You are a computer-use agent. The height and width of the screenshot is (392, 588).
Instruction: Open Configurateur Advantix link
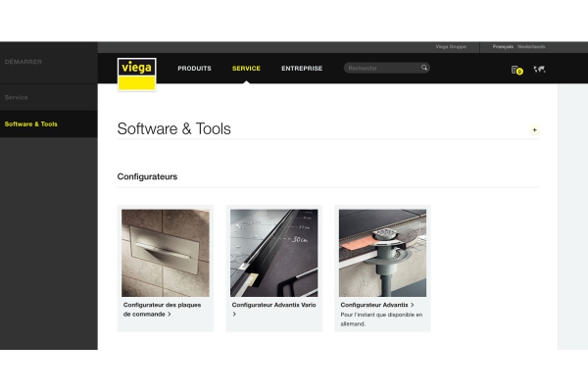click(x=377, y=305)
